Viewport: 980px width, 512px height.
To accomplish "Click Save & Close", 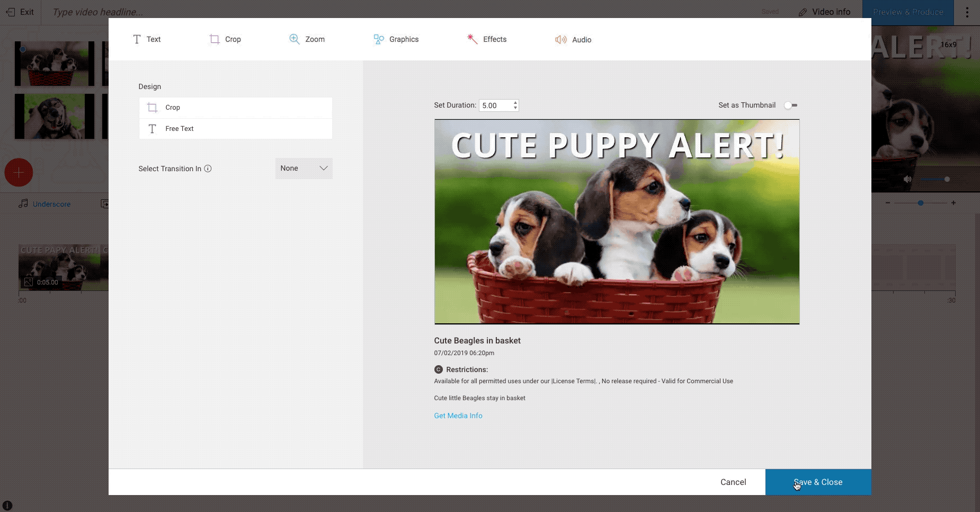I will 818,482.
